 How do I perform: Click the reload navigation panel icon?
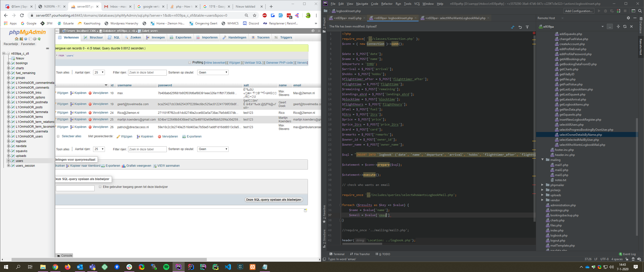pos(39,39)
